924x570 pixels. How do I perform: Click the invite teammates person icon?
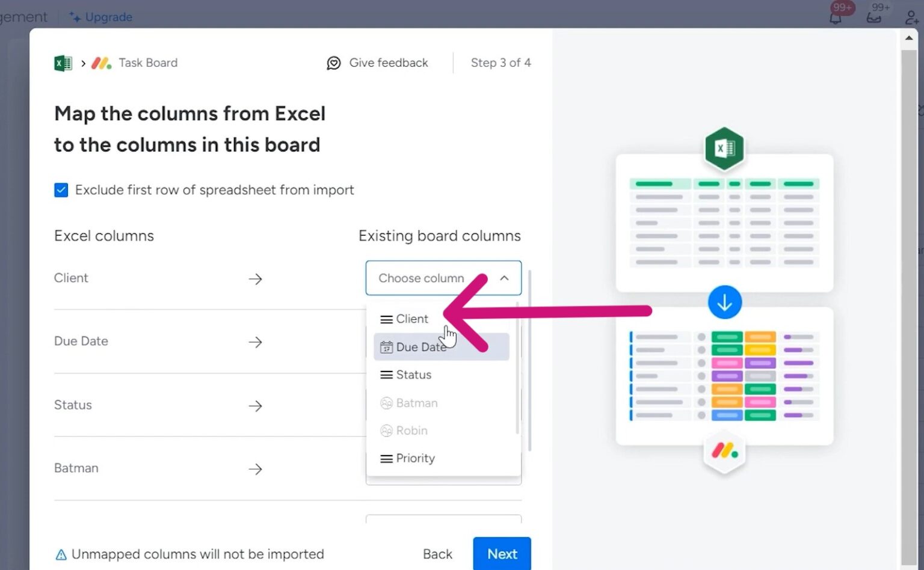coord(910,17)
